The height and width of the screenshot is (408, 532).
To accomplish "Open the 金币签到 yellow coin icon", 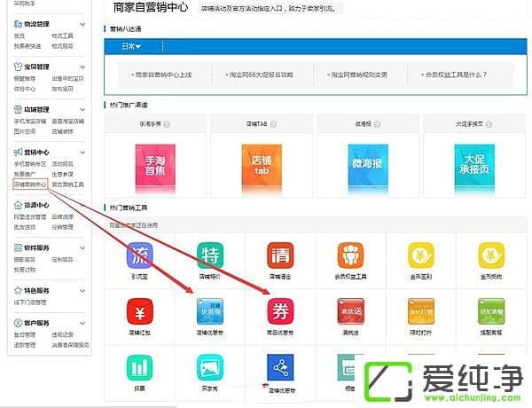I will coord(422,255).
